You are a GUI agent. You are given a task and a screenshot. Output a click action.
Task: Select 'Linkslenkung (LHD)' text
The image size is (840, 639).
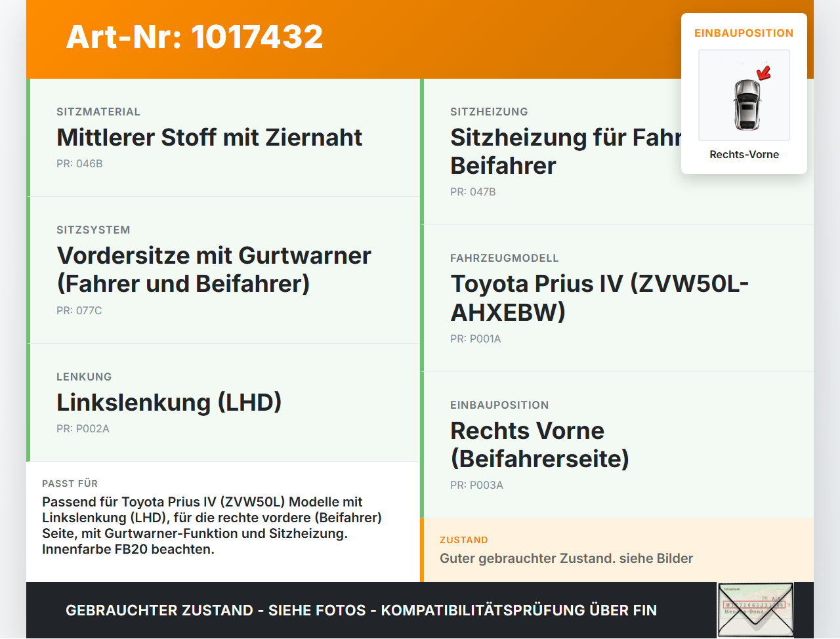(x=169, y=402)
